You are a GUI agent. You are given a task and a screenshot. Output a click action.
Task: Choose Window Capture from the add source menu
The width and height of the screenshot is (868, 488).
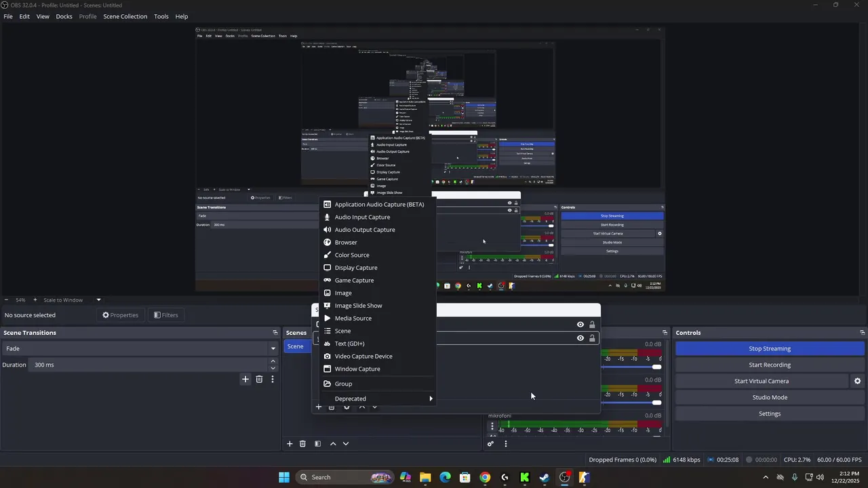click(x=378, y=369)
